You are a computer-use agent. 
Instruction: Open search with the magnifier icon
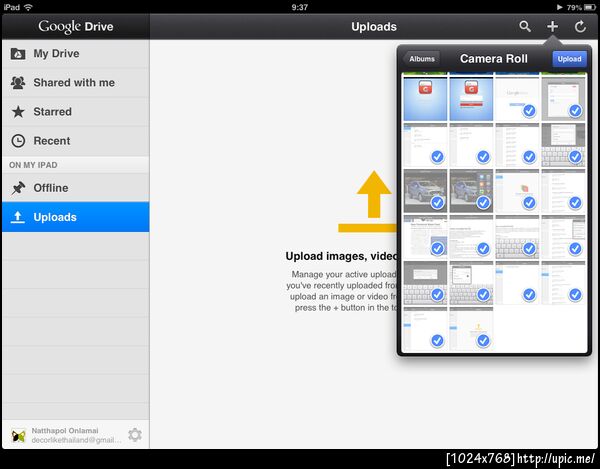[525, 26]
